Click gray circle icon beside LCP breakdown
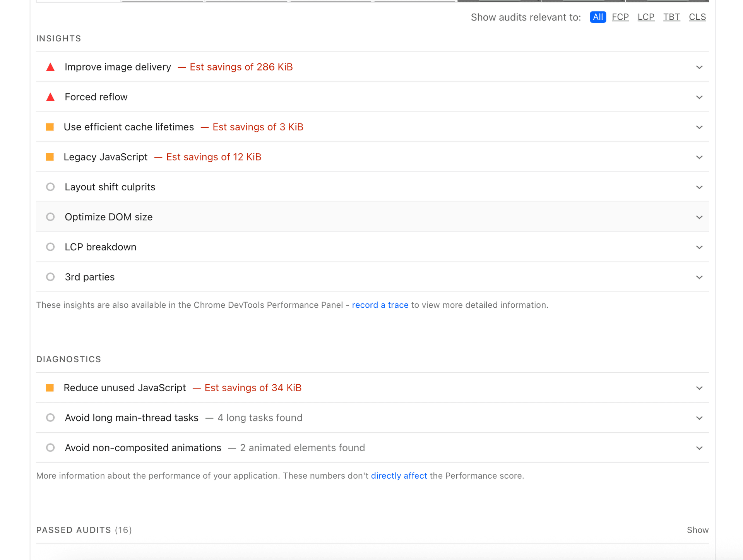Image resolution: width=743 pixels, height=560 pixels. click(x=50, y=247)
